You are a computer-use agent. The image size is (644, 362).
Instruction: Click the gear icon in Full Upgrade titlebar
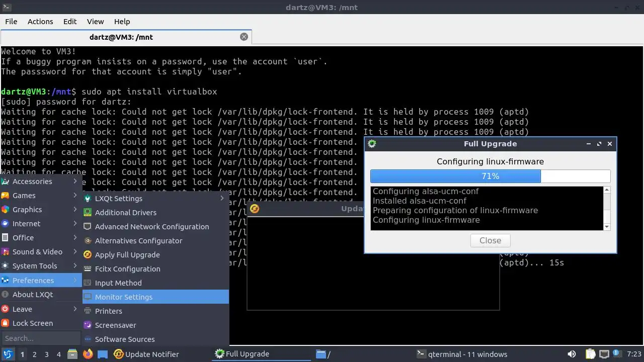372,144
